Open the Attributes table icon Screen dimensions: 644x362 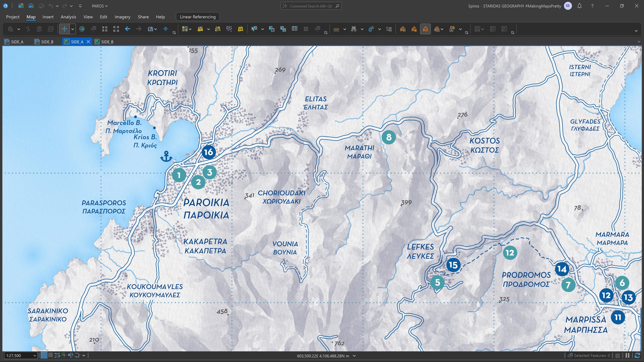[x=294, y=29]
